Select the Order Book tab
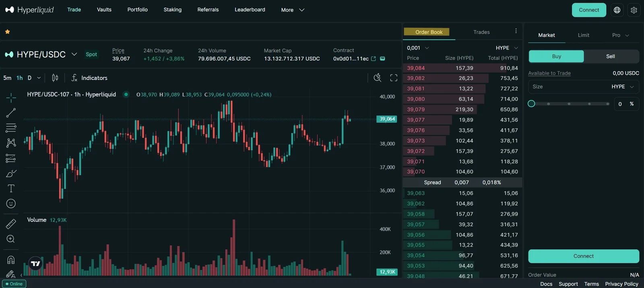 429,32
